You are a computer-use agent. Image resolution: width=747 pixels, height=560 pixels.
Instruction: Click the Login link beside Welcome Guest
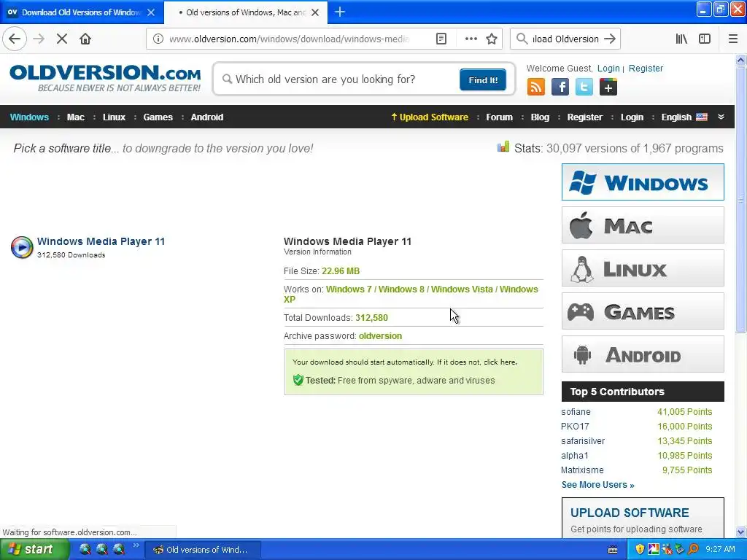point(608,68)
